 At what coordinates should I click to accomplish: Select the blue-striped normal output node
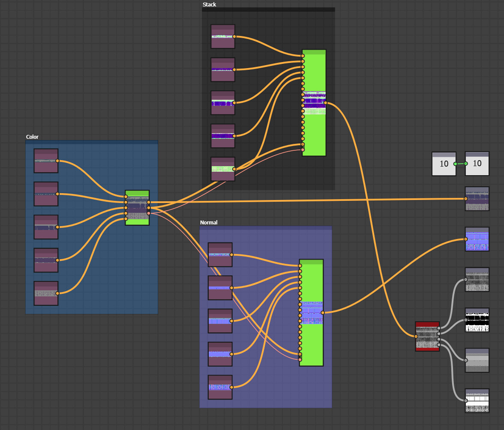coord(477,239)
